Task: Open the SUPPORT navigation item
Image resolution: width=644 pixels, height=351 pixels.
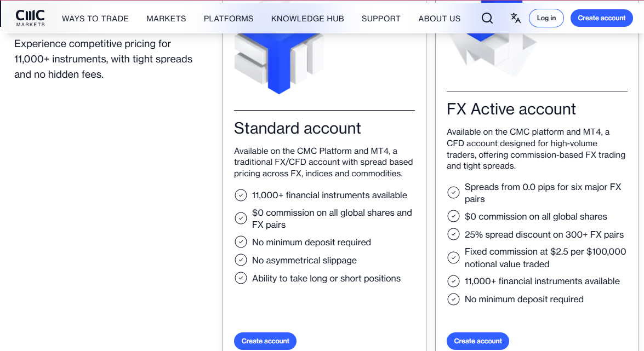Action: (x=381, y=18)
